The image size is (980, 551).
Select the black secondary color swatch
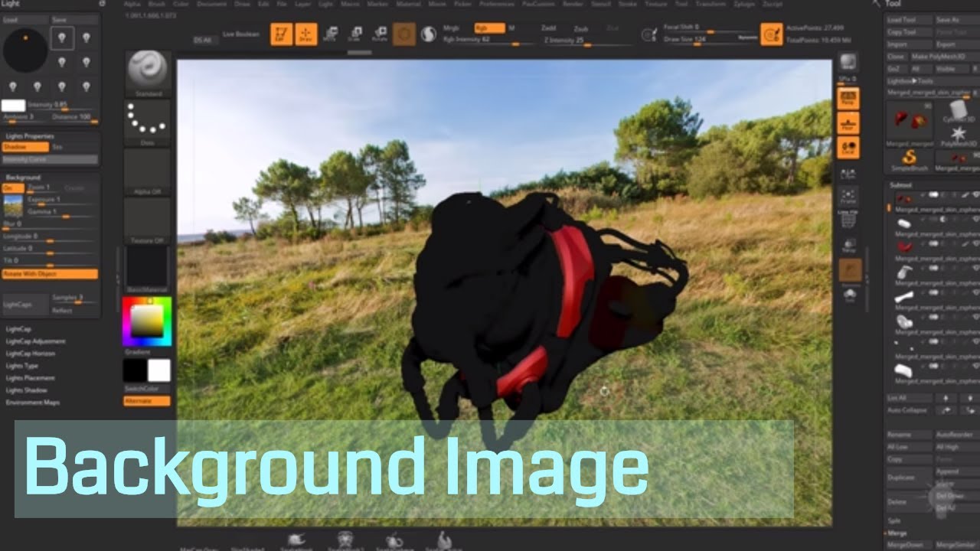[135, 370]
